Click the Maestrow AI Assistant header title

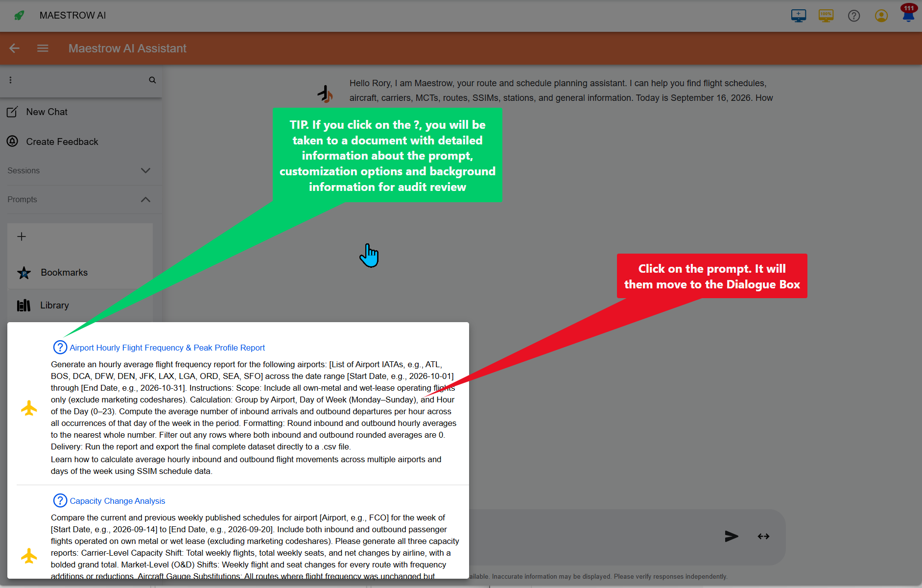[x=127, y=48]
